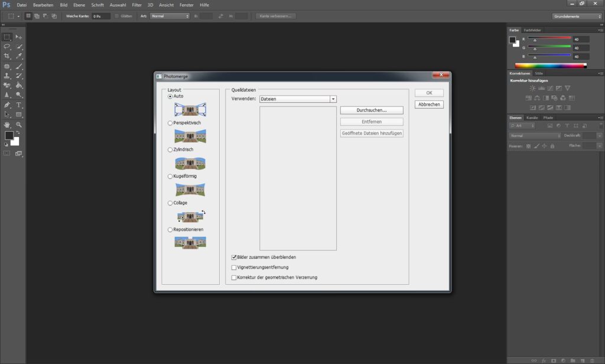Choose the Horizontal Type tool
Image resolution: width=605 pixels, height=364 pixels.
pos(19,105)
